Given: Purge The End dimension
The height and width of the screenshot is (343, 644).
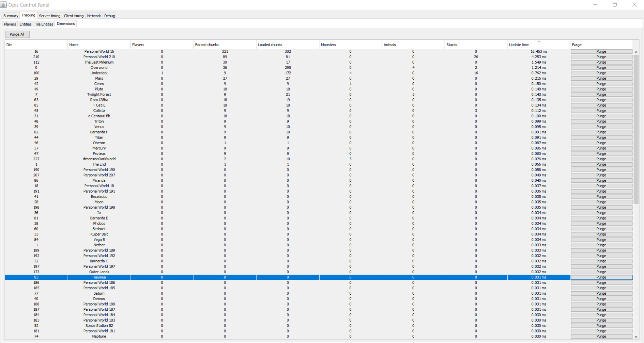Looking at the screenshot, I should tap(601, 164).
